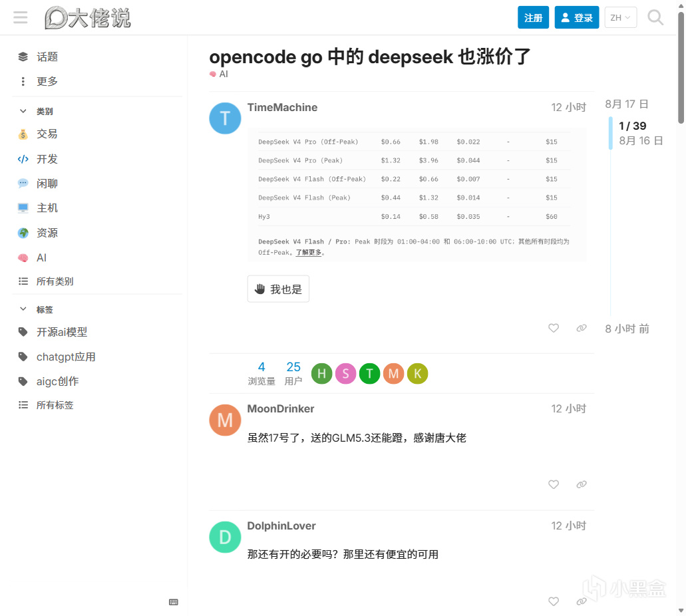Screen dimensions: 686x616
Task: Open participant avatar H
Action: 321,374
